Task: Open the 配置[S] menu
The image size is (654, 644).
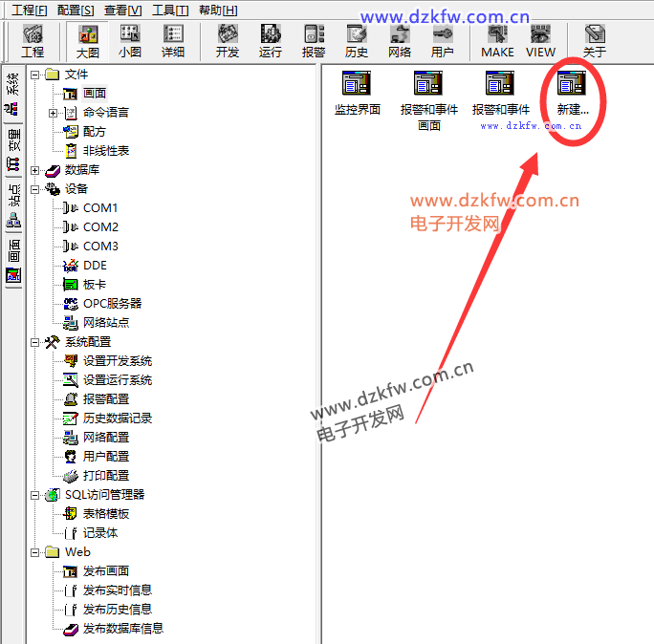Action: [76, 10]
